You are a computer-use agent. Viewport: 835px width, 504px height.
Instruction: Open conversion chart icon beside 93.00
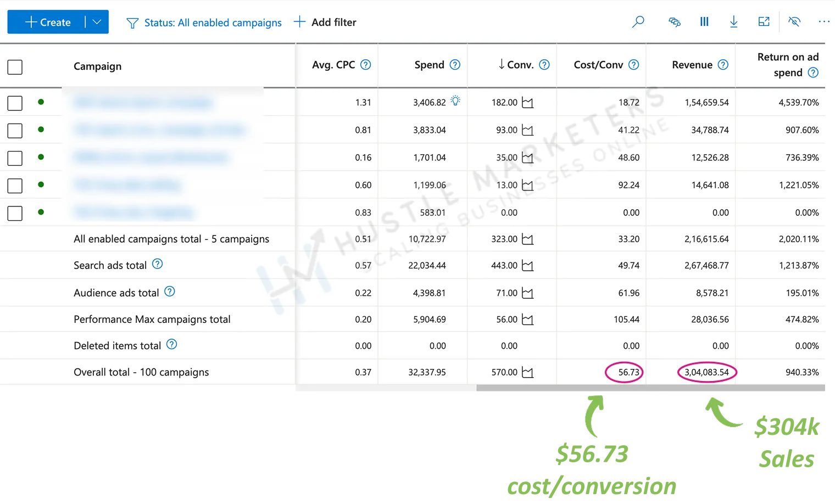[527, 130]
